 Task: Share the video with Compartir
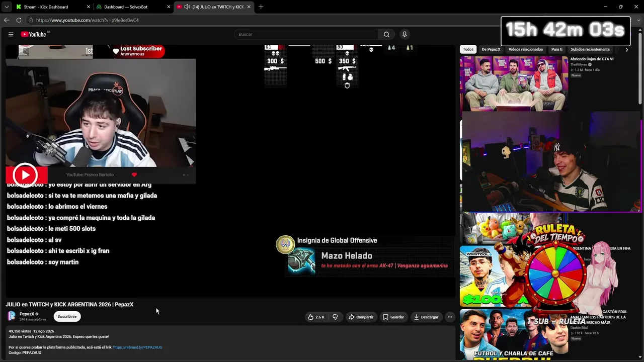click(x=361, y=317)
